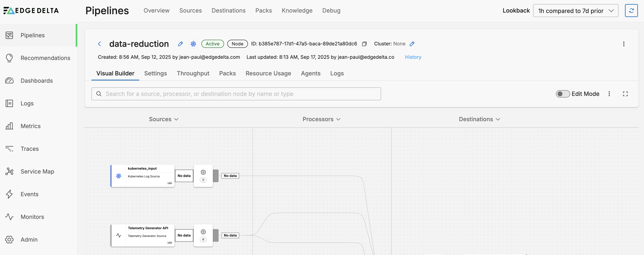Open the Debug tab
Screen dimensions: 644x255
[x=331, y=11]
